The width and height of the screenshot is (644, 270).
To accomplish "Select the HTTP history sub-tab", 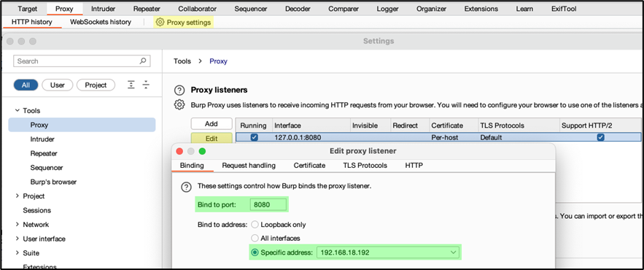I will [32, 22].
